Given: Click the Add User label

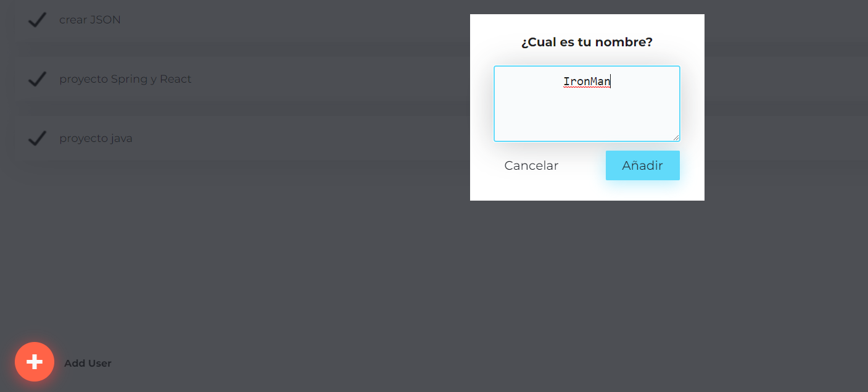Looking at the screenshot, I should click(x=88, y=363).
